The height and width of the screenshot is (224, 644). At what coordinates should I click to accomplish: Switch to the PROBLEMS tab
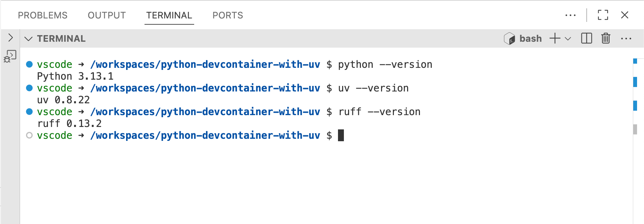(x=43, y=15)
